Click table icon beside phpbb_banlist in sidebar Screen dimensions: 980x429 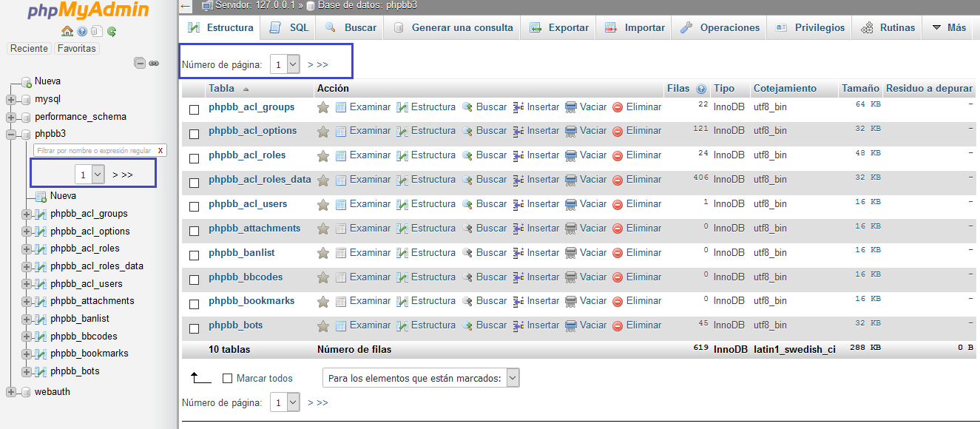[41, 319]
